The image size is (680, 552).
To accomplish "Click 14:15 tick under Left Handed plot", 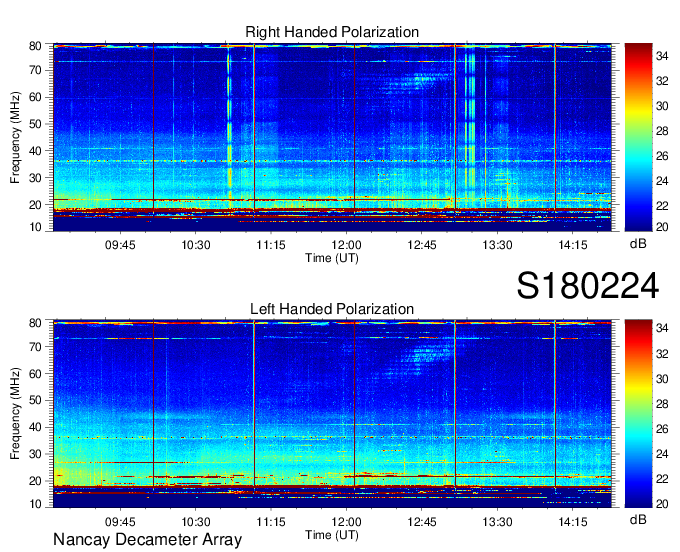I will [x=573, y=522].
